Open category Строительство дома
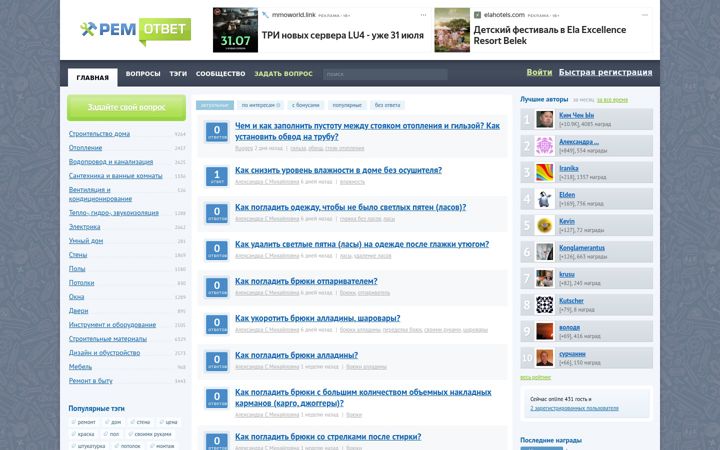720x450 pixels. pyautogui.click(x=99, y=134)
